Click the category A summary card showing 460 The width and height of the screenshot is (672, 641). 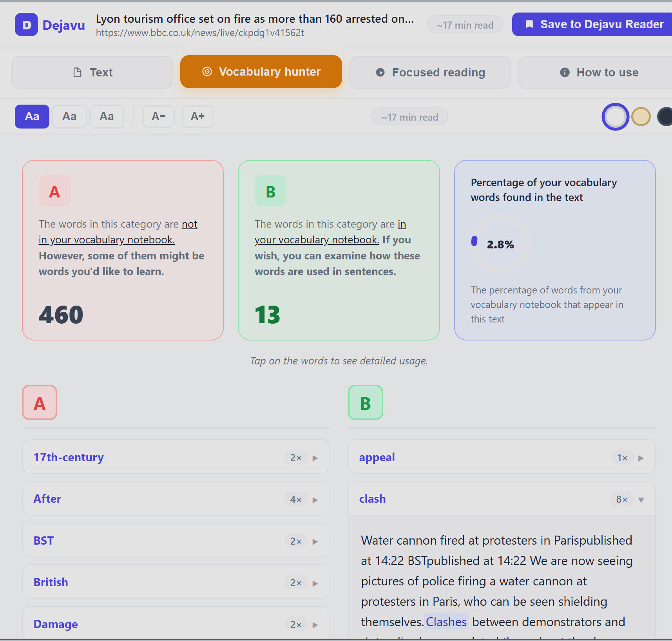[x=123, y=250]
